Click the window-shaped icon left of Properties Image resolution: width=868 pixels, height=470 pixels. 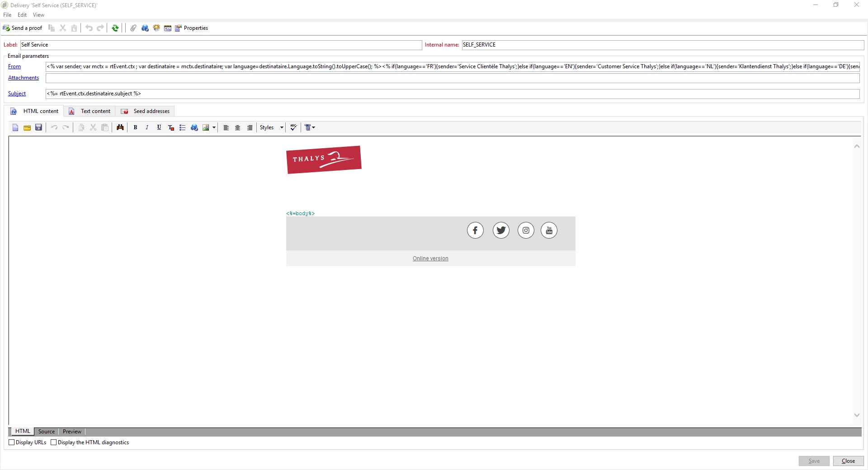(168, 28)
